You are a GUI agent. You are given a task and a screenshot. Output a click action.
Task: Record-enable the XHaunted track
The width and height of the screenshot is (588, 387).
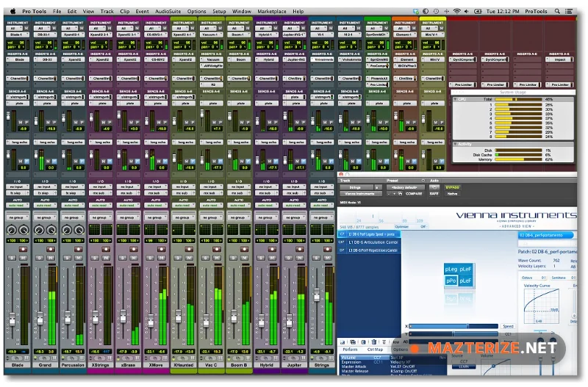pos(190,249)
